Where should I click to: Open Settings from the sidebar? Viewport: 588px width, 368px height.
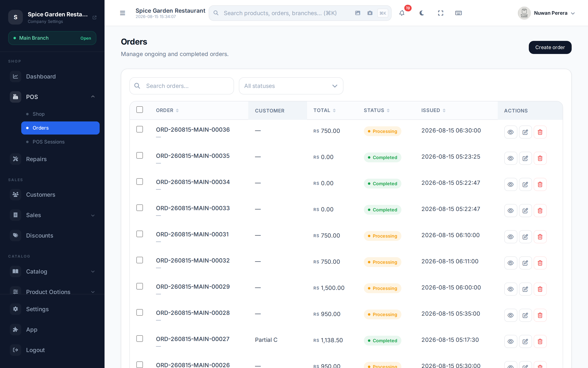[52, 309]
